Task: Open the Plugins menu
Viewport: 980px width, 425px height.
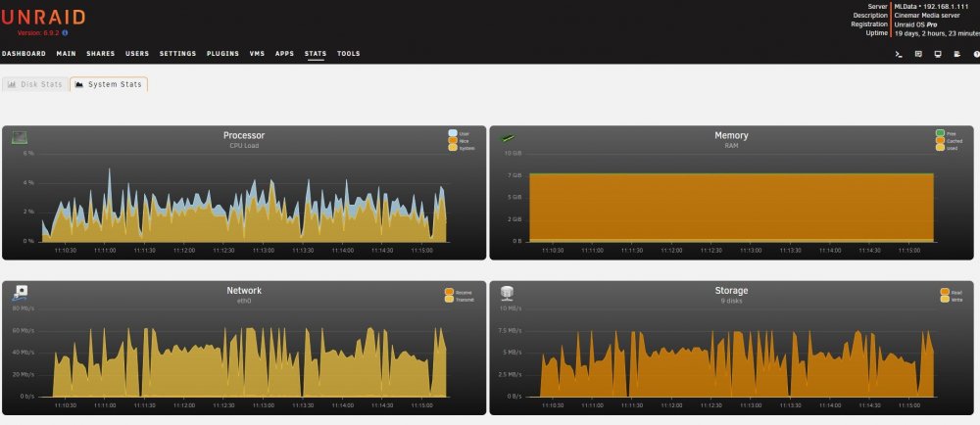Action: tap(222, 54)
